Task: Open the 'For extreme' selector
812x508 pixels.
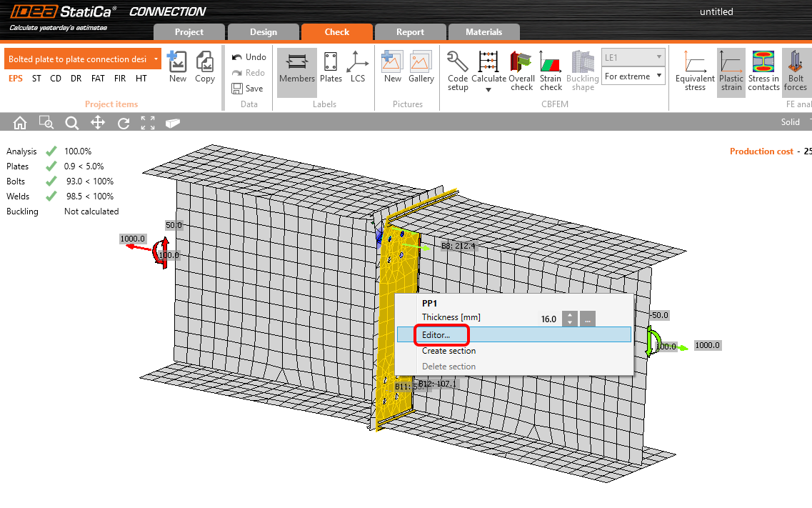Action: pos(633,75)
